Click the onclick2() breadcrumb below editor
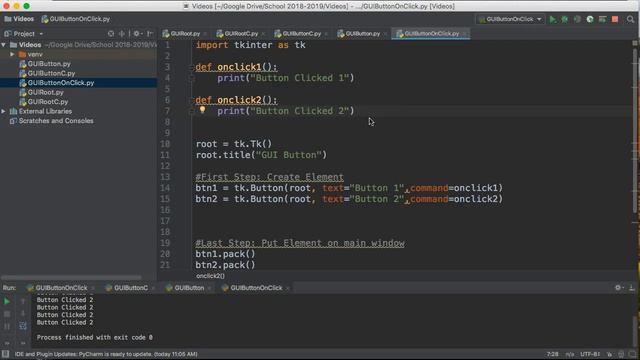This screenshot has height=360, width=640. pos(210,276)
